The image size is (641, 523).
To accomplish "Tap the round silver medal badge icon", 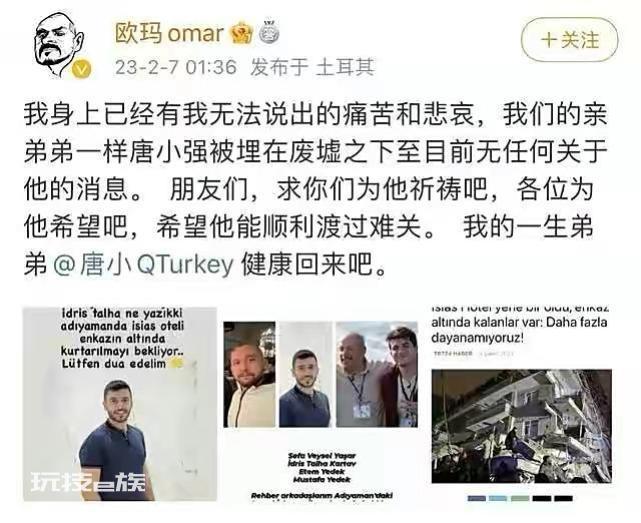I will (269, 33).
